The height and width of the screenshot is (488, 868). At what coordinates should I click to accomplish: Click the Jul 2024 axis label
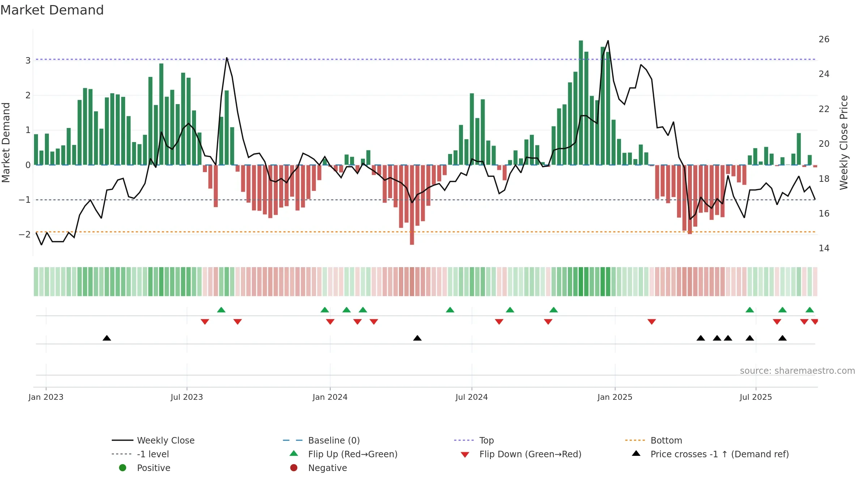(x=472, y=397)
